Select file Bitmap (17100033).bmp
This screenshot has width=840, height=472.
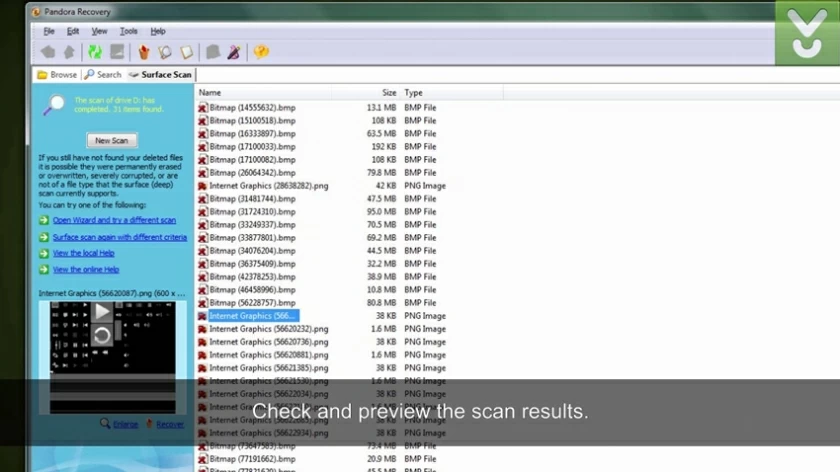click(252, 147)
